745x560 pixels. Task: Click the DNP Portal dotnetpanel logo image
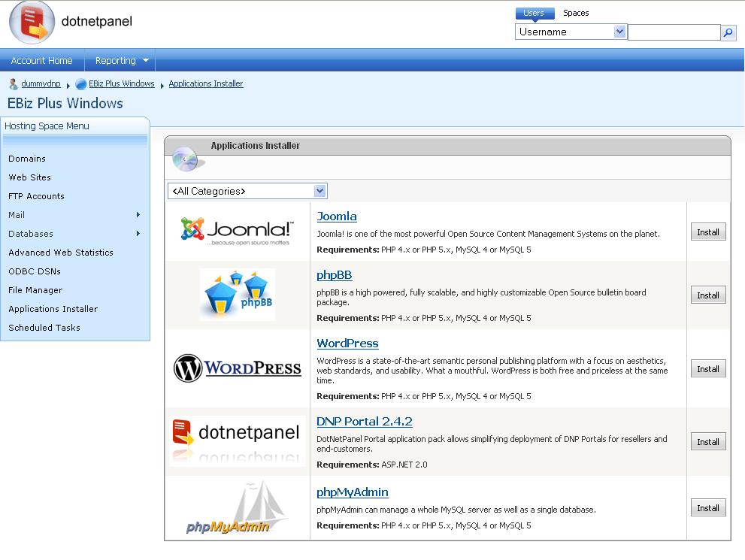238,440
